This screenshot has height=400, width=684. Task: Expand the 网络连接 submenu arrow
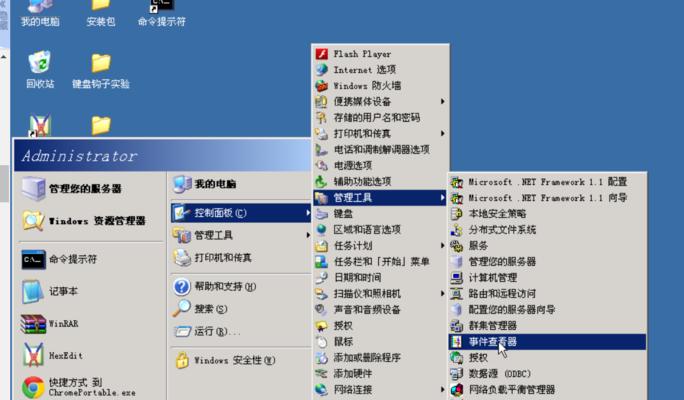442,390
